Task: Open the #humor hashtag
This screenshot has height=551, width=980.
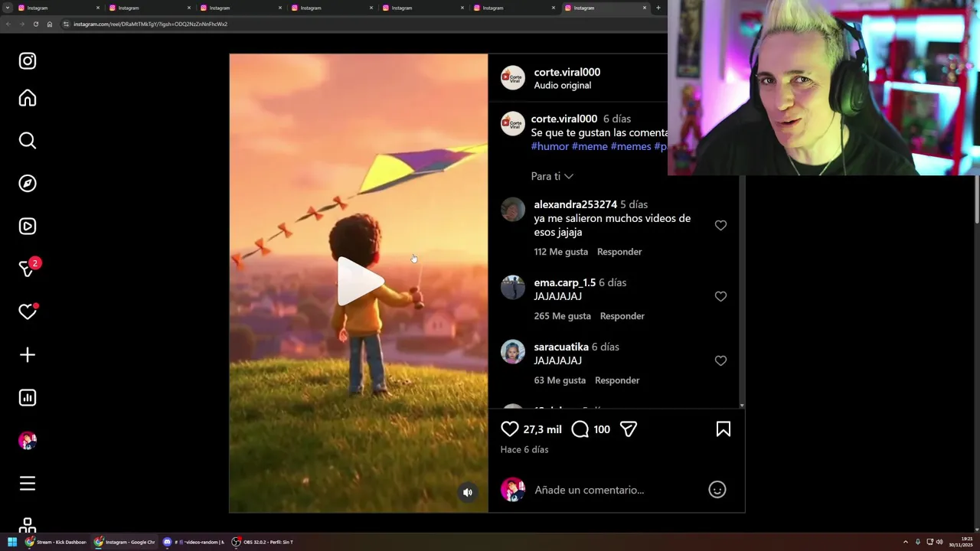Action: click(x=550, y=146)
